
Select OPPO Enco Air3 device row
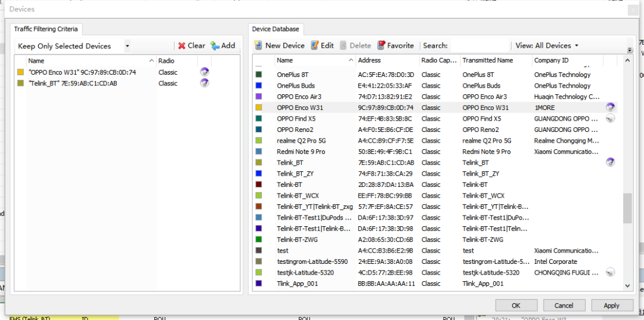point(435,97)
